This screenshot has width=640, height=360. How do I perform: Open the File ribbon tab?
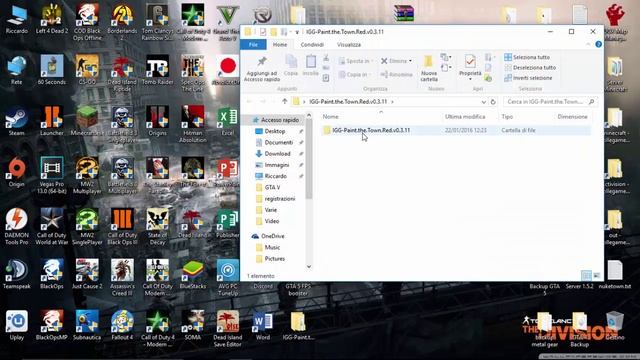pyautogui.click(x=253, y=44)
